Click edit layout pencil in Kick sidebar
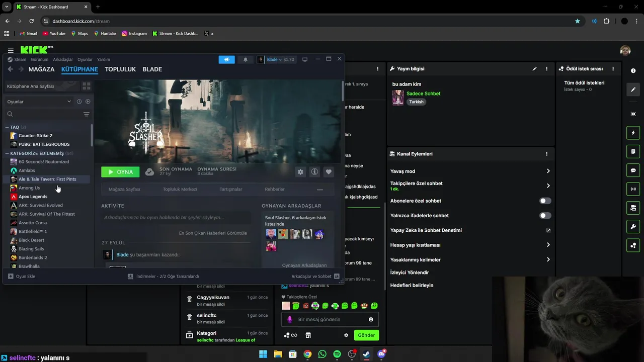Screen dimensions: 644x362 click(633, 89)
